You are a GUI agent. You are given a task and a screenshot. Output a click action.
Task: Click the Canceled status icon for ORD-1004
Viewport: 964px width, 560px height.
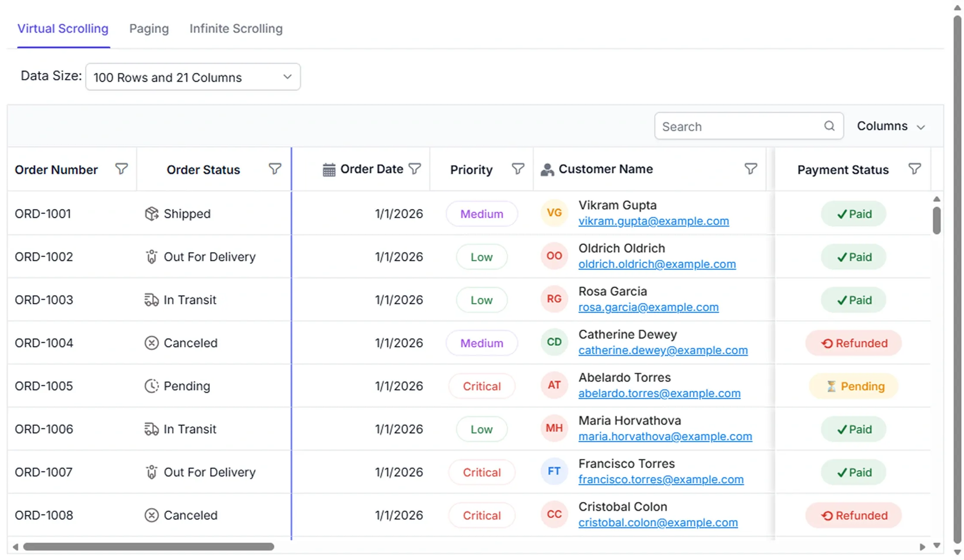(151, 343)
